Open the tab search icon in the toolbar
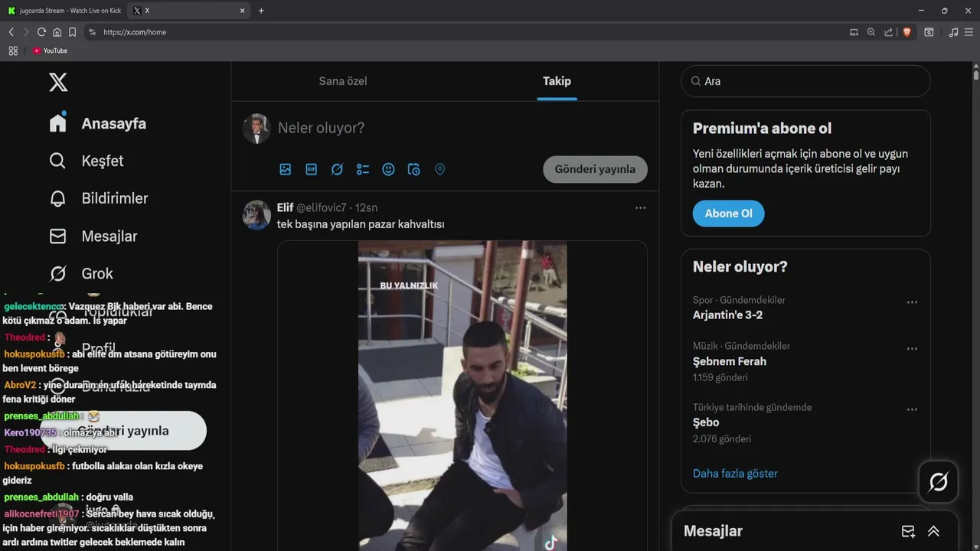The width and height of the screenshot is (980, 551). tap(929, 32)
